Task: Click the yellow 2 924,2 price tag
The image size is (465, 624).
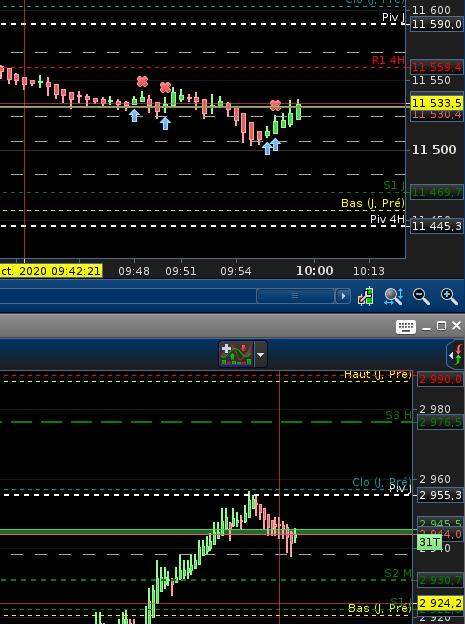Action: (440, 603)
